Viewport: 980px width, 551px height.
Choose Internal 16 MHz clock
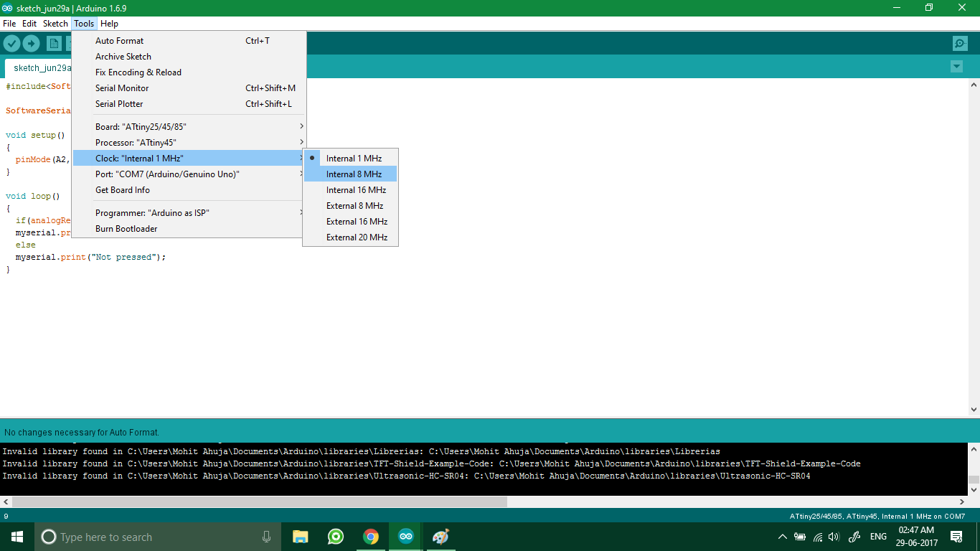click(350, 189)
